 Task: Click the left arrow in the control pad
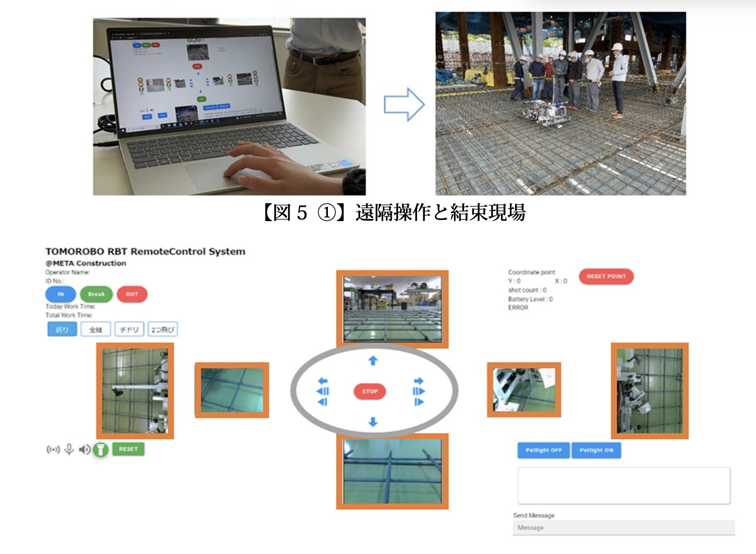(323, 381)
